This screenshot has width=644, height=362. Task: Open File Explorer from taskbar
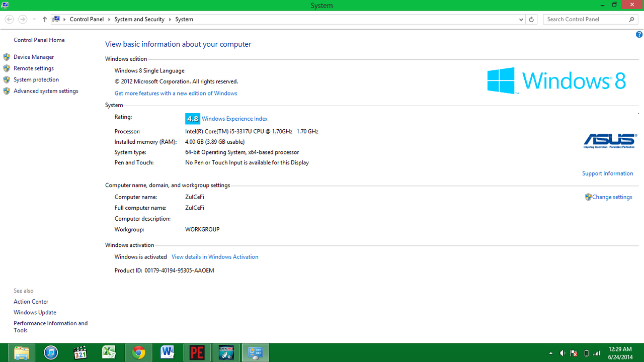click(x=22, y=352)
